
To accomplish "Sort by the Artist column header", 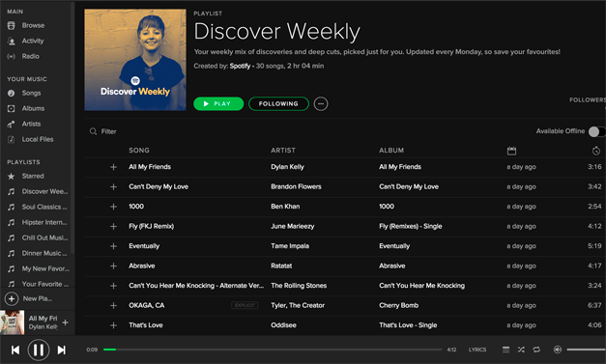I will pyautogui.click(x=283, y=151).
